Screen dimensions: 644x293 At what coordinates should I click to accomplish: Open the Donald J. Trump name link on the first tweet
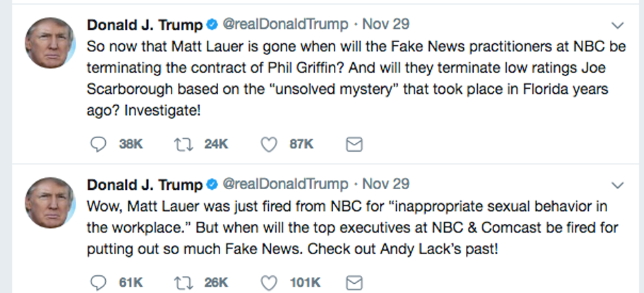click(144, 25)
